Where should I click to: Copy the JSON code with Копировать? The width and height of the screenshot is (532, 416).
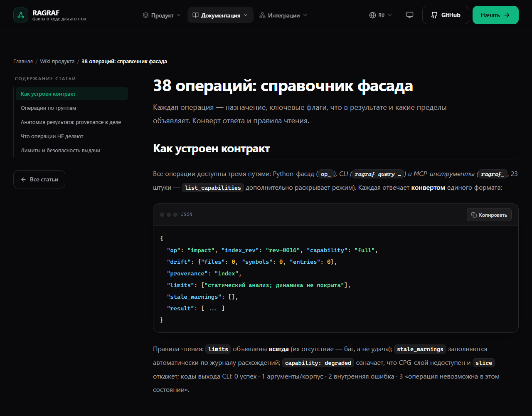pyautogui.click(x=489, y=215)
